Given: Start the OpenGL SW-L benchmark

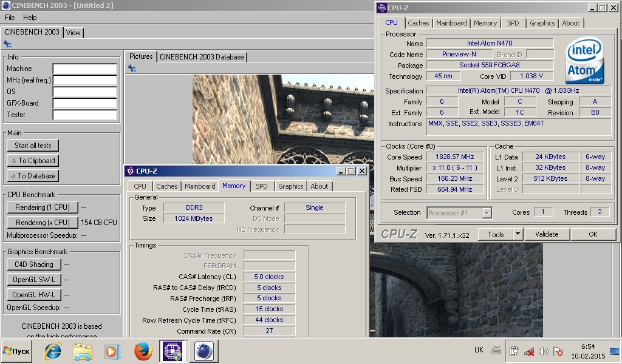Looking at the screenshot, I should point(34,279).
